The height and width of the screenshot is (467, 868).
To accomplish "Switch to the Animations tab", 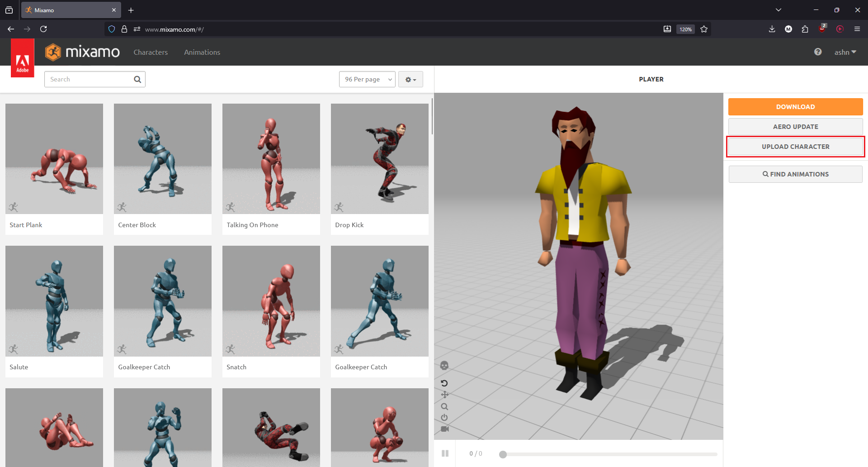I will coord(202,52).
